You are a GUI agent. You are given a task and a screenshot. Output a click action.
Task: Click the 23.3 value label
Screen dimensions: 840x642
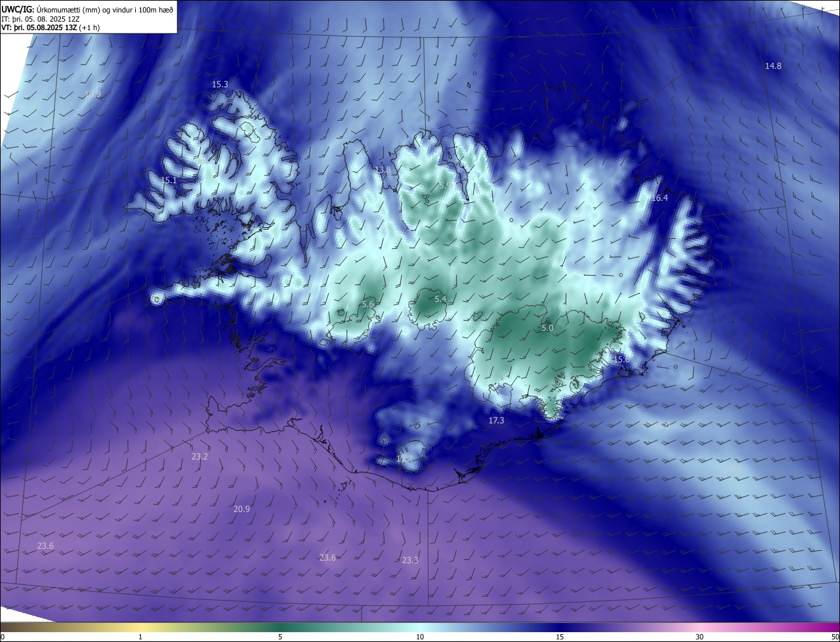(x=410, y=560)
